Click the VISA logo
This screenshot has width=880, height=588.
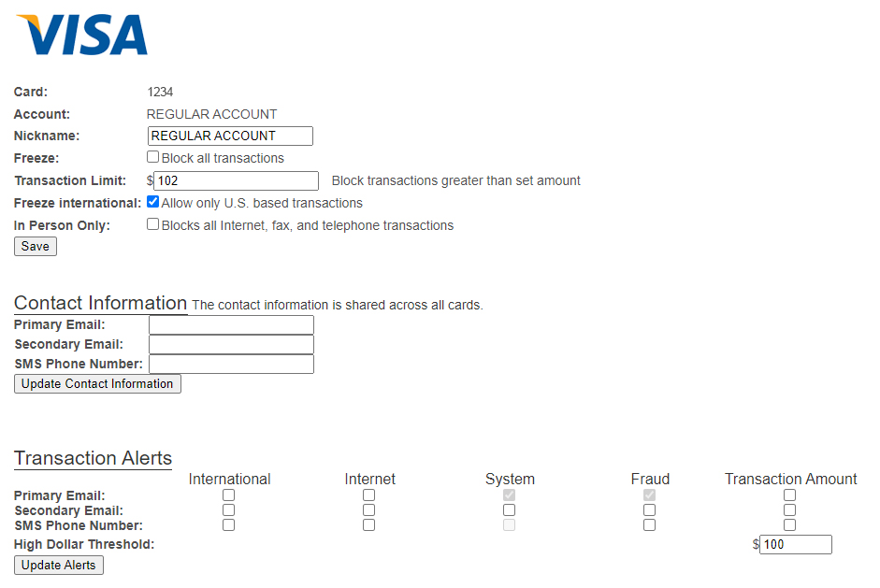(82, 35)
